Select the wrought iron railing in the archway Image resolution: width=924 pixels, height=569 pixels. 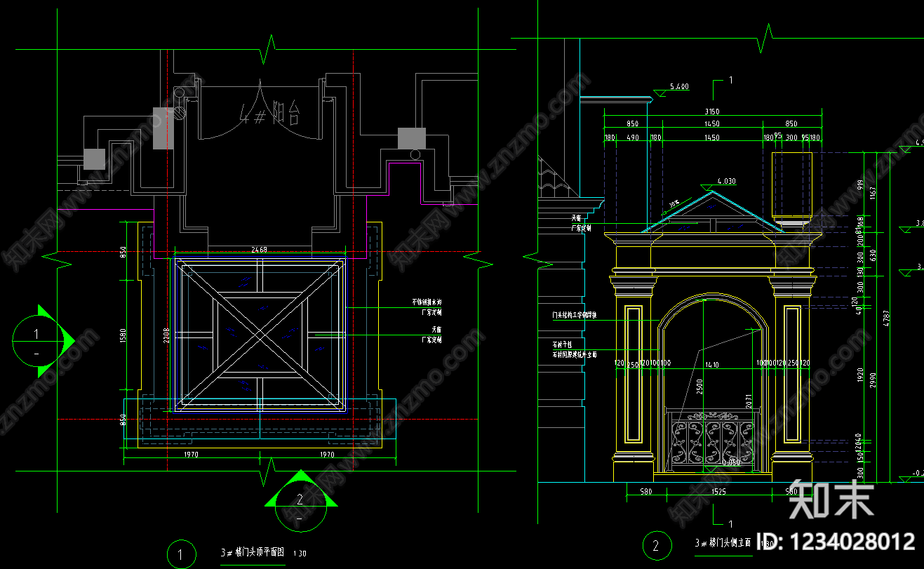pyautogui.click(x=711, y=439)
